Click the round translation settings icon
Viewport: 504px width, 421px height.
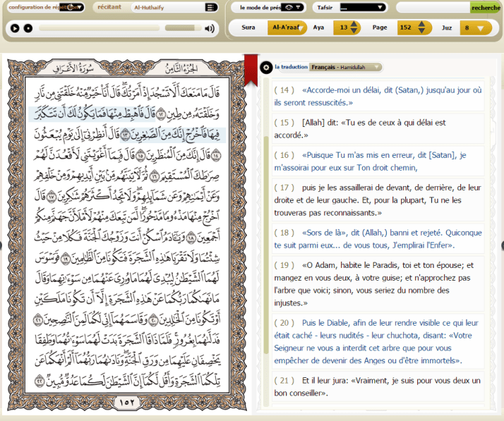coord(266,68)
